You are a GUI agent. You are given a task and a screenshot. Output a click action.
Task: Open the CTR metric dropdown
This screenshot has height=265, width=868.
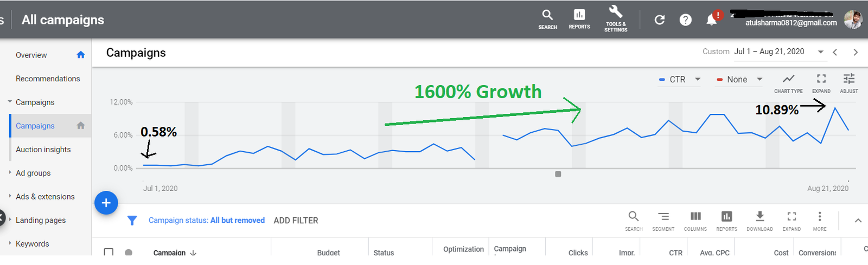680,80
